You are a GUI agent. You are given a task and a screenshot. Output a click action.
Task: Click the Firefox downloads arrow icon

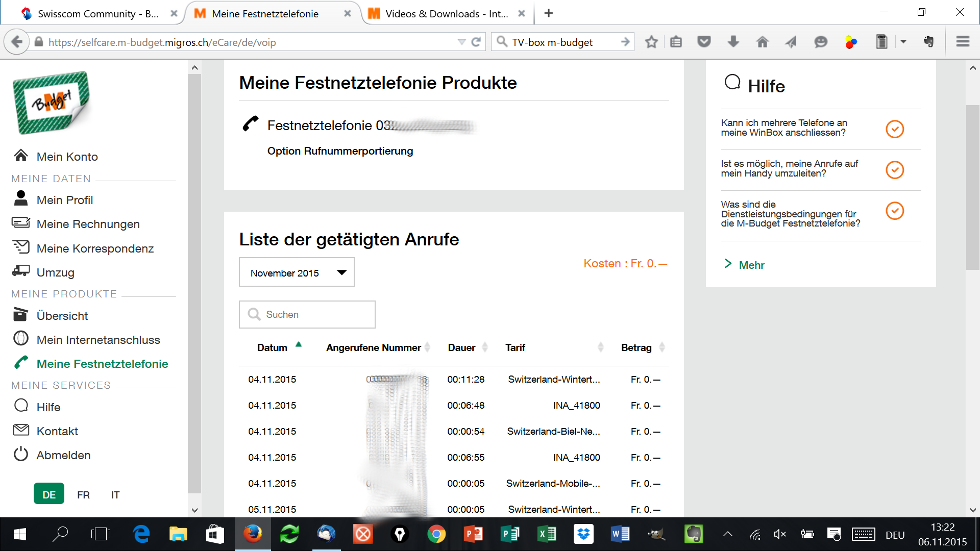pos(733,42)
